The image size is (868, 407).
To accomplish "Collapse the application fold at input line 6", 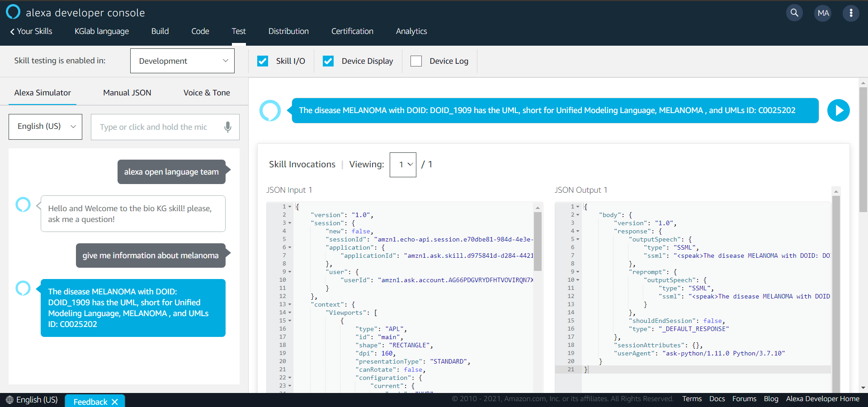I will [x=290, y=247].
